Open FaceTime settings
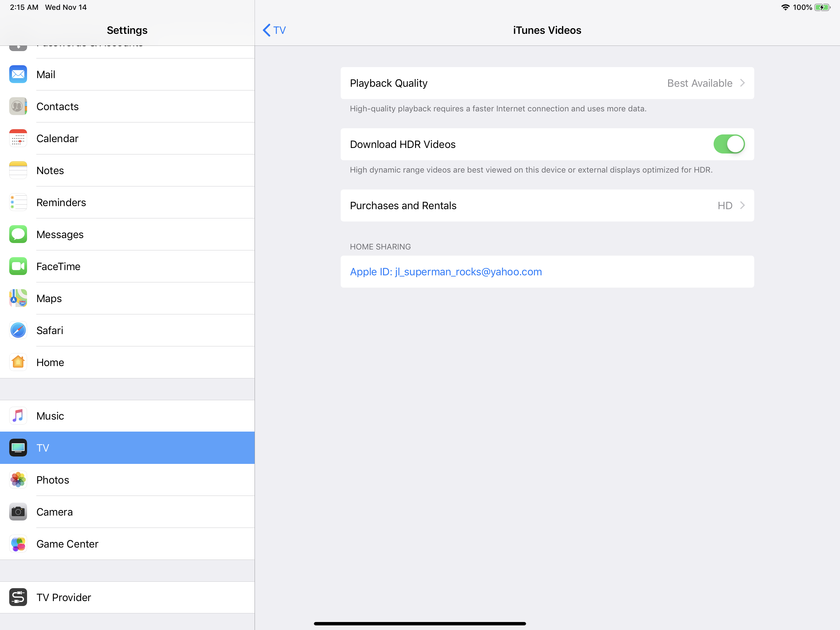The height and width of the screenshot is (630, 840). [x=127, y=266]
